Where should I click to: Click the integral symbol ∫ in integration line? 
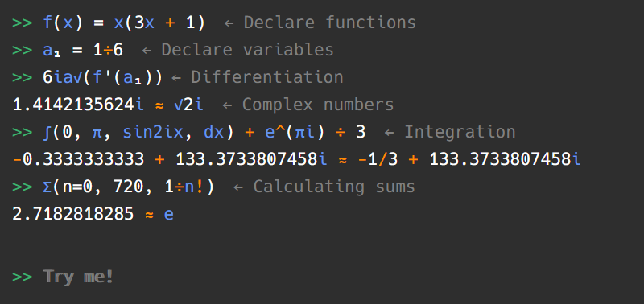[x=47, y=132]
